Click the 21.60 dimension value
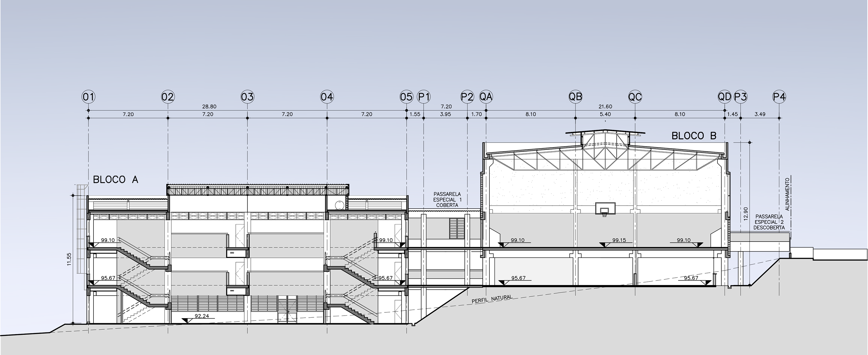The image size is (868, 355). [605, 107]
